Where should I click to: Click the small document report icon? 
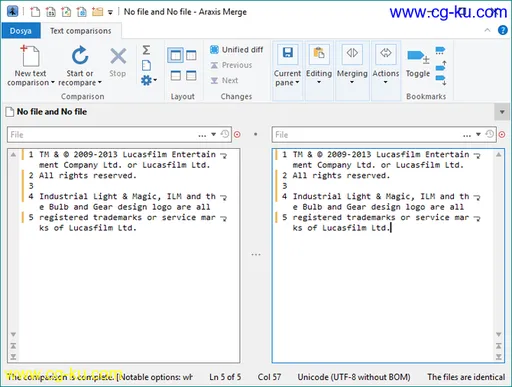point(146,65)
